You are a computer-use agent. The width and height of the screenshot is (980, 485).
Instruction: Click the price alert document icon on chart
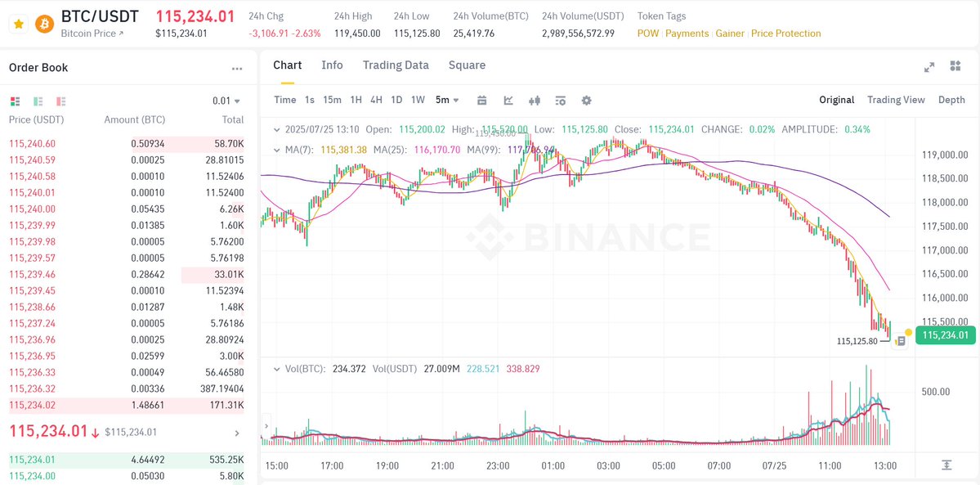[x=901, y=341]
